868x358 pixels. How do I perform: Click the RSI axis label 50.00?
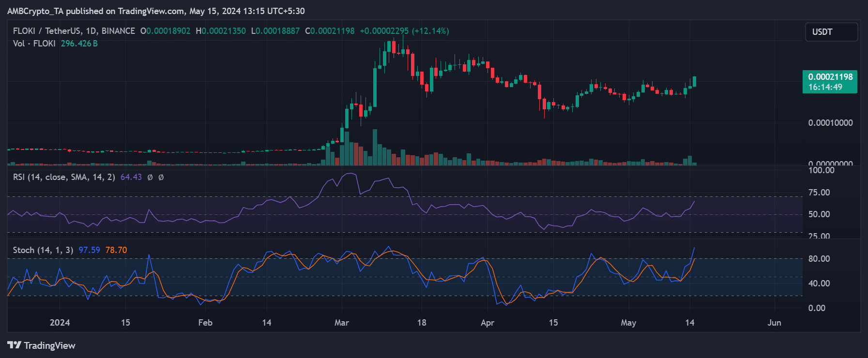(819, 214)
